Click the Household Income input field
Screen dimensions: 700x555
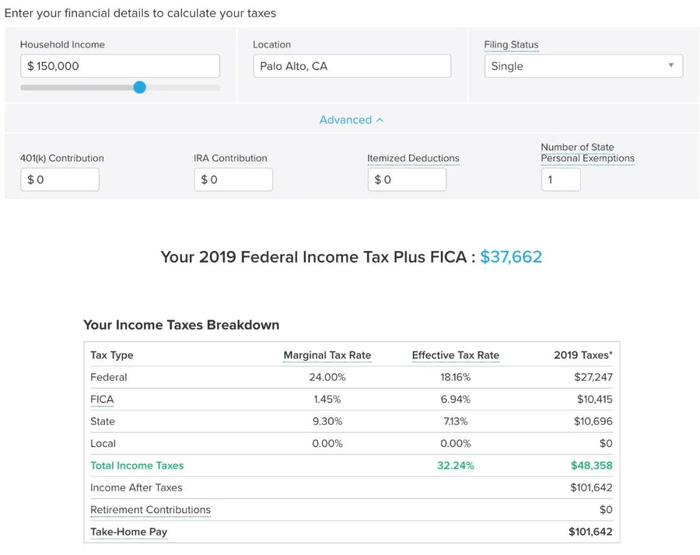tap(120, 66)
